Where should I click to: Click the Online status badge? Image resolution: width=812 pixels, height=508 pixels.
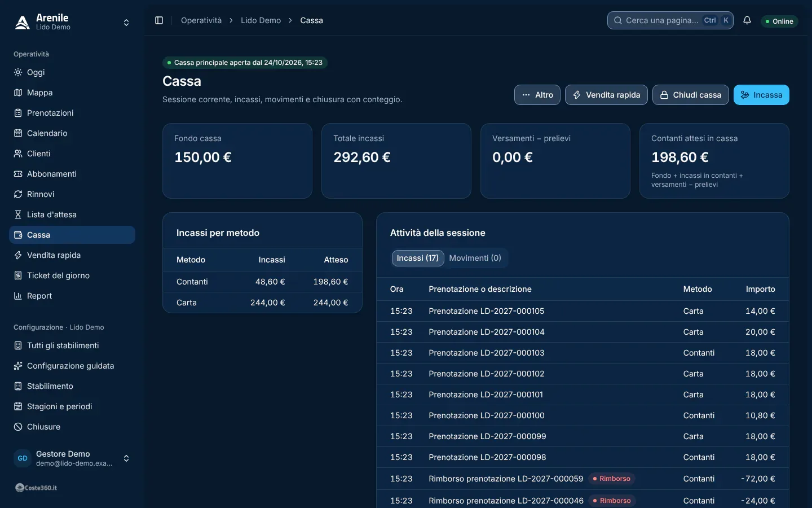point(779,21)
